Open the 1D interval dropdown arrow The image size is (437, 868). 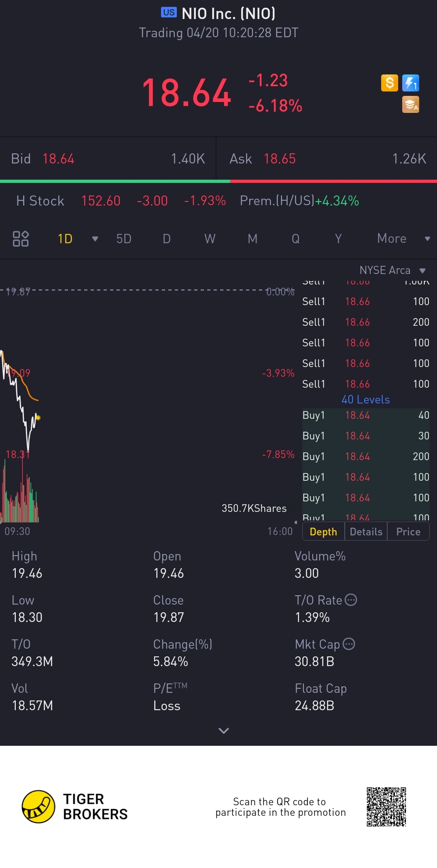(x=95, y=239)
